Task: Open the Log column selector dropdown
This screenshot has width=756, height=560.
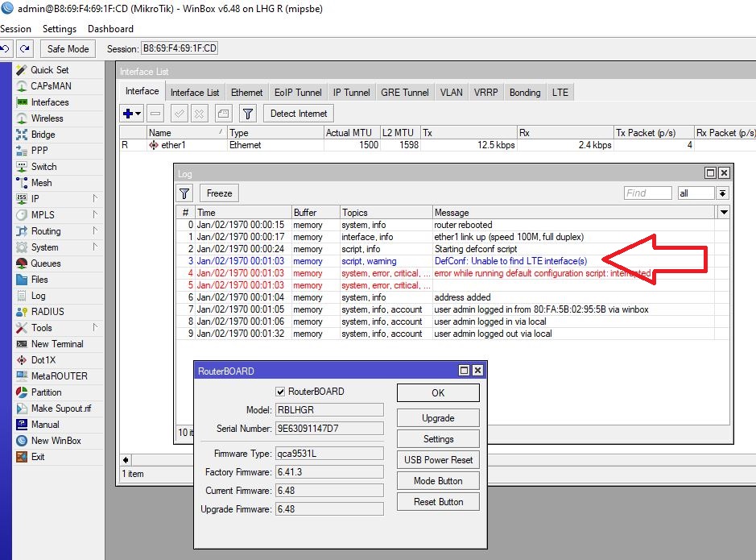Action: pos(724,212)
